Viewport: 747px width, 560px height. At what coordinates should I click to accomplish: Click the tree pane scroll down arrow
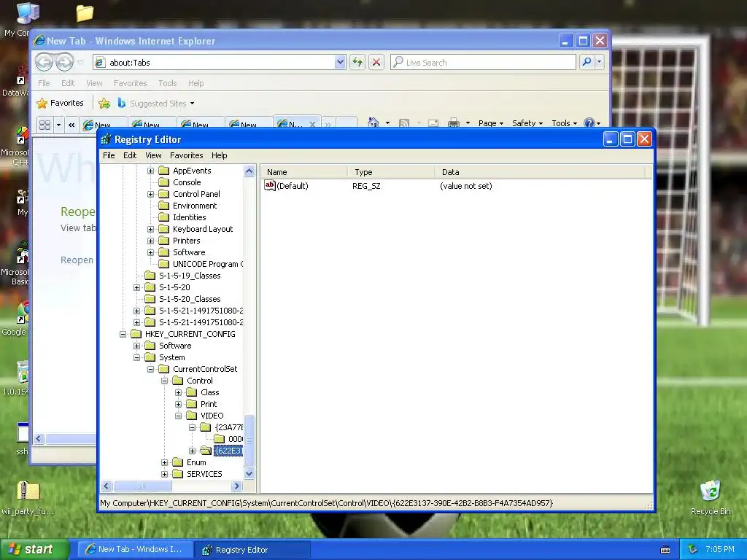click(249, 474)
